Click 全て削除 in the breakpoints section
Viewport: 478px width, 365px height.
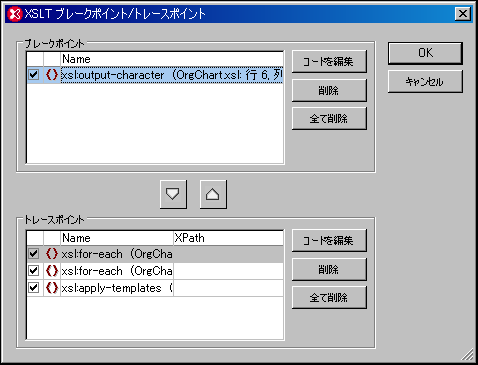coord(329,118)
